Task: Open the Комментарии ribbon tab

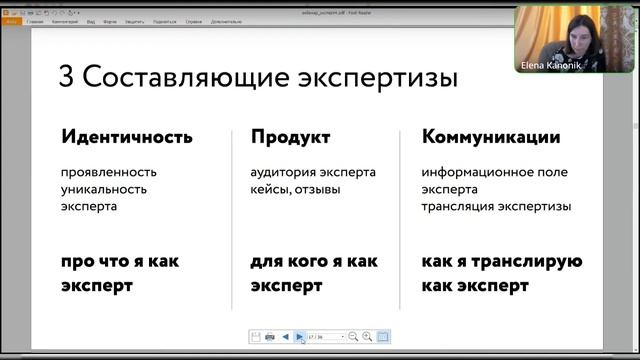Action: 65,22
